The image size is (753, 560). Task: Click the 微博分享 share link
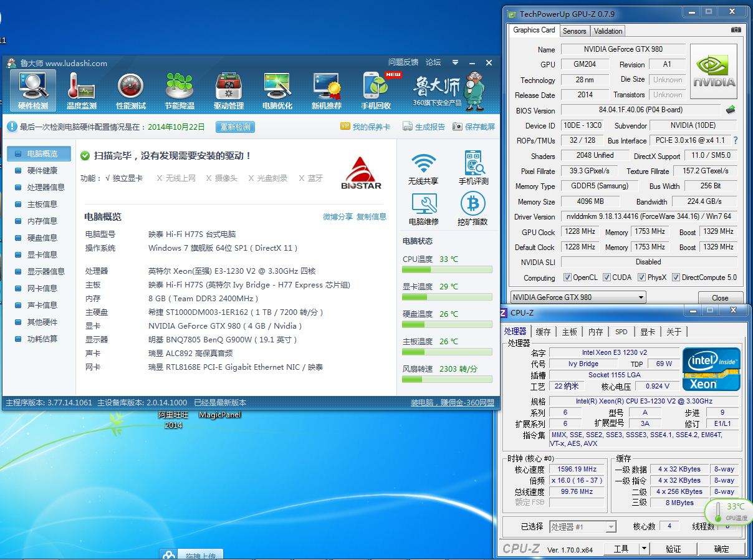tap(338, 216)
